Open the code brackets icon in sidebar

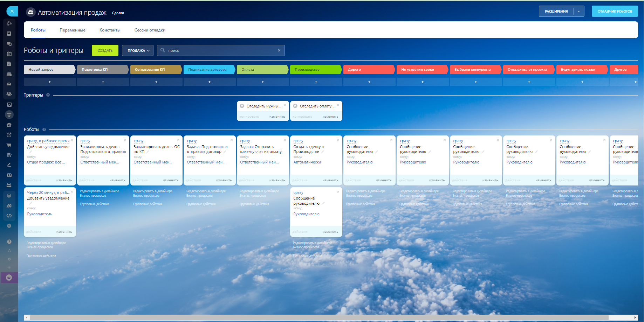pyautogui.click(x=9, y=216)
